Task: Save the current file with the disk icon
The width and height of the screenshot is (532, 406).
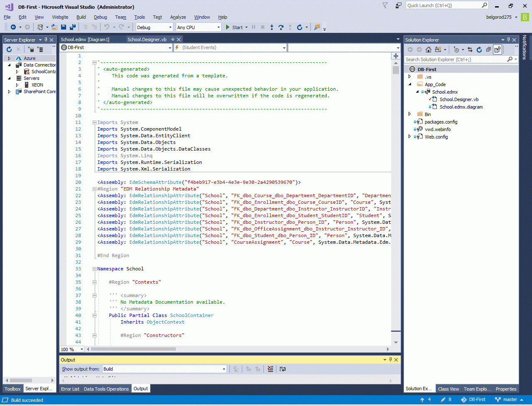Action: coord(64,27)
